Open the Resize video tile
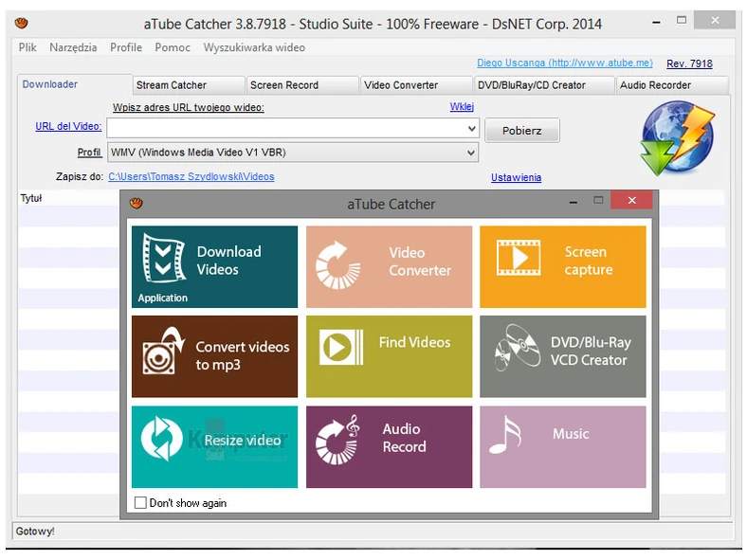This screenshot has width=747, height=560. (214, 446)
